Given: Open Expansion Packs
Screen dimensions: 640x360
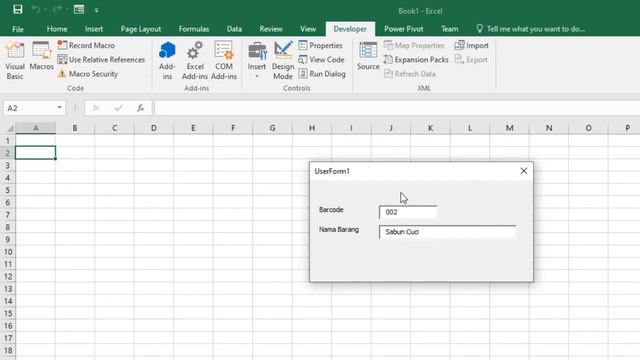Looking at the screenshot, I should click(416, 60).
